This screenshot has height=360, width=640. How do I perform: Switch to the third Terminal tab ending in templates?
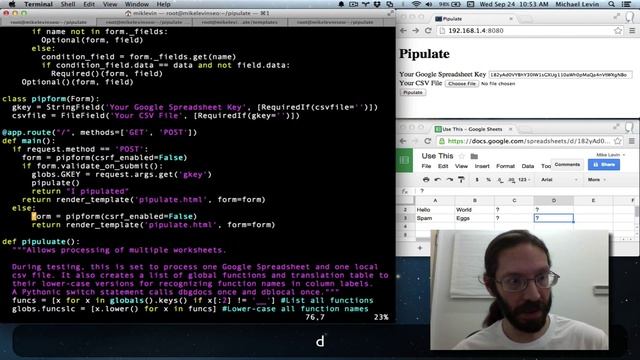tap(240, 22)
